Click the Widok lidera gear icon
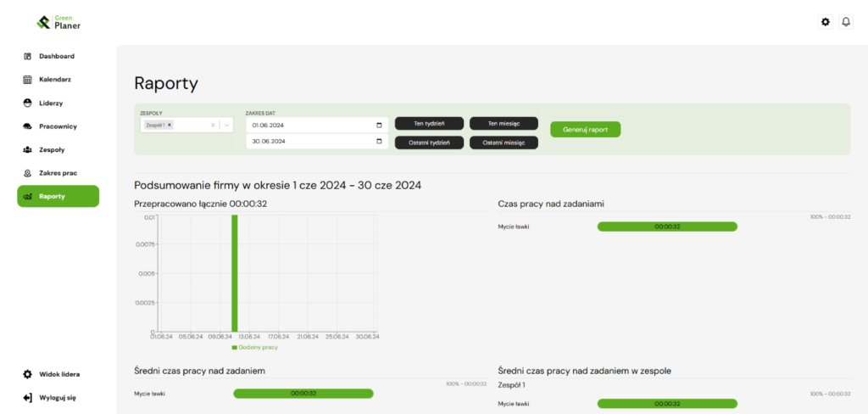 [27, 374]
